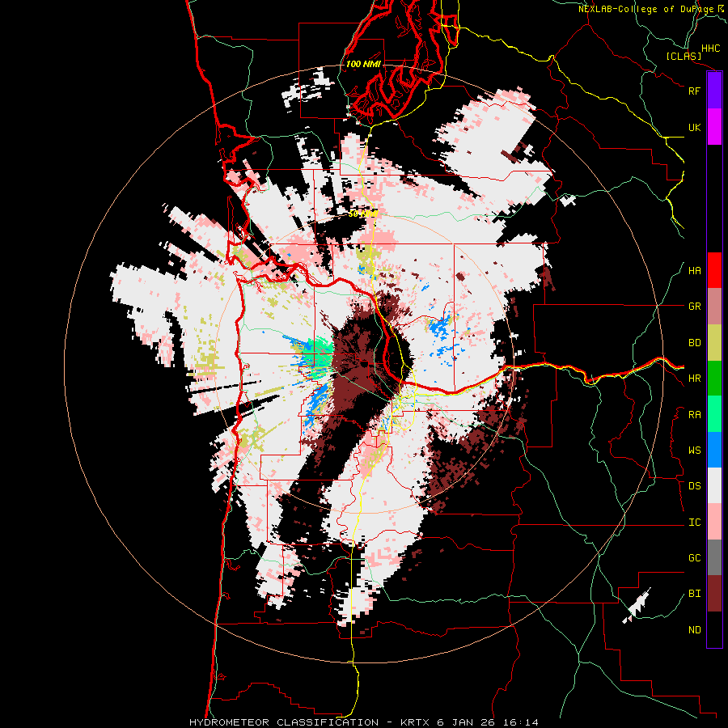This screenshot has height=728, width=728.
Task: Click the GR legend label
Action: point(695,307)
